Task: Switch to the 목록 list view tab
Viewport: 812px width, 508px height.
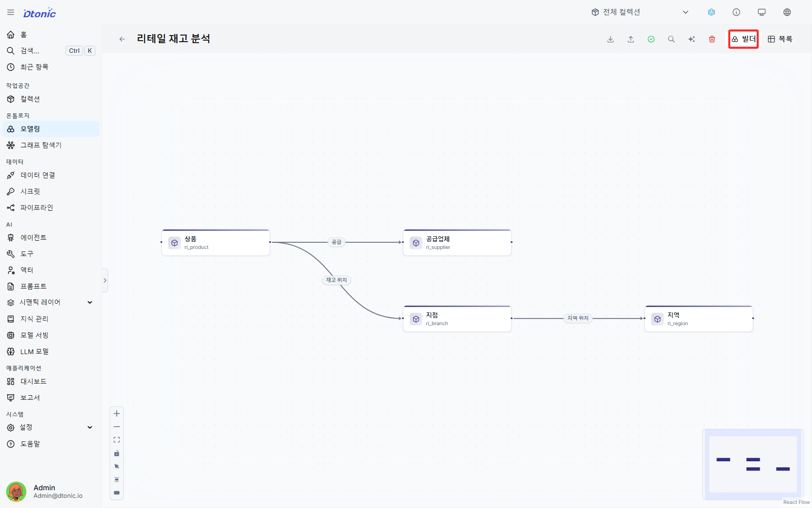Action: coord(780,39)
